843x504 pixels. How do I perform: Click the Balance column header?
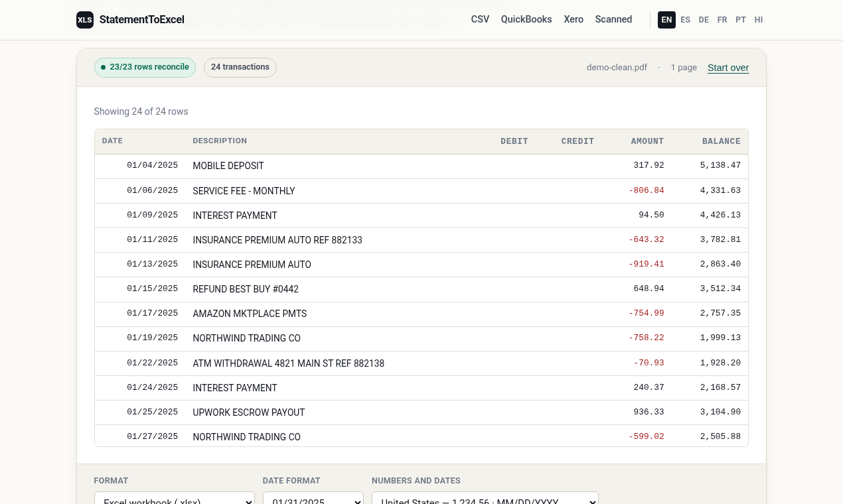coord(722,141)
